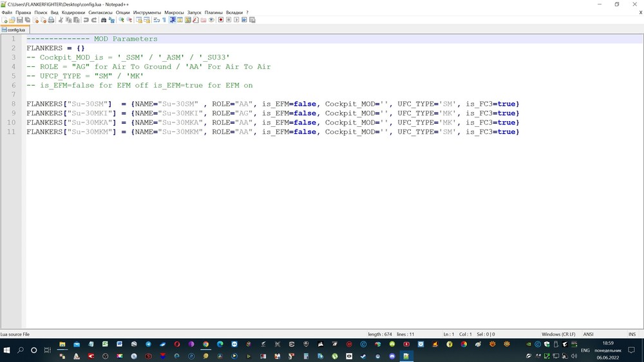Open the Кодировки menu
The image size is (644, 362).
(73, 12)
